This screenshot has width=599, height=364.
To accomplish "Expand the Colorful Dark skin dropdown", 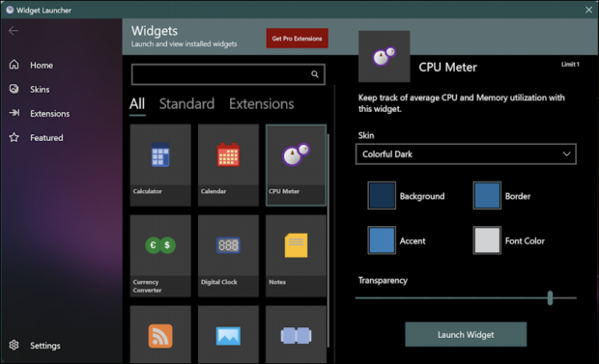I will pos(466,154).
